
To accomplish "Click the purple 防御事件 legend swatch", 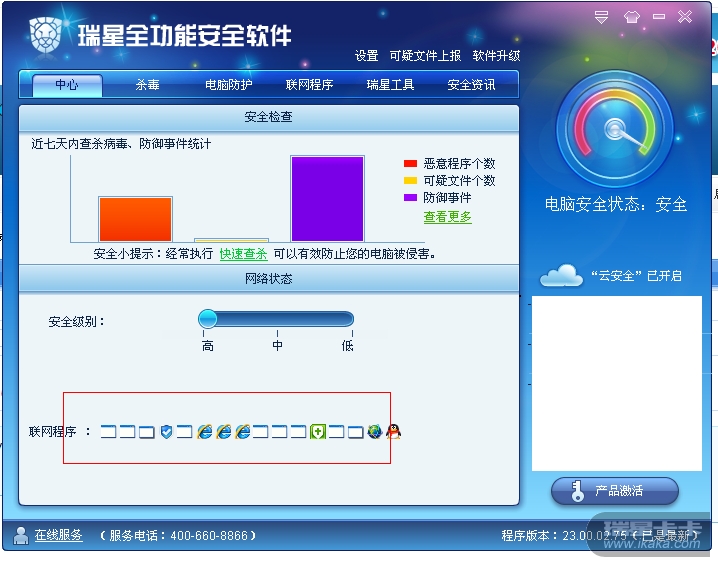I will pyautogui.click(x=410, y=197).
